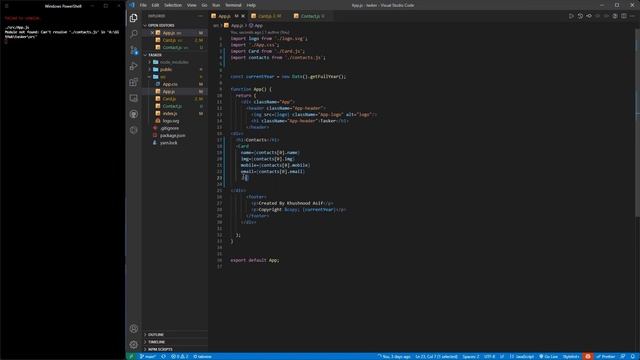Open the Explorer panel ellipsis menu
Viewport: 640px width, 360px height.
tap(200, 16)
